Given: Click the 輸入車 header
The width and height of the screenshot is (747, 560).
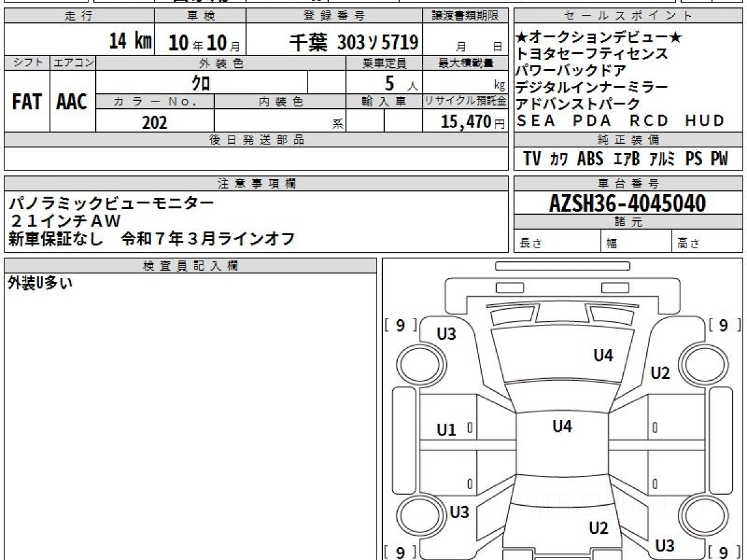Looking at the screenshot, I should point(385,101).
